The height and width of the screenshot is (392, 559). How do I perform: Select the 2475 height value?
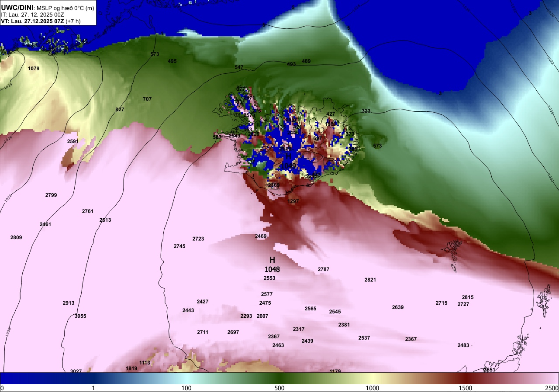point(265,303)
